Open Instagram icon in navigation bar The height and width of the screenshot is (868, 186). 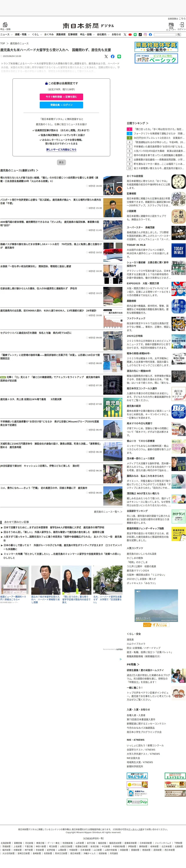145,34
